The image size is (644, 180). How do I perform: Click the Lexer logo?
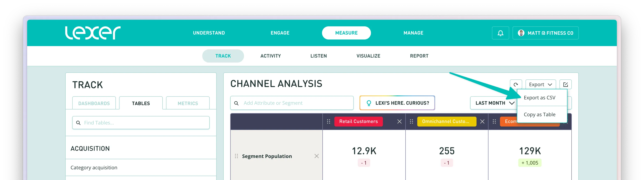tap(93, 33)
